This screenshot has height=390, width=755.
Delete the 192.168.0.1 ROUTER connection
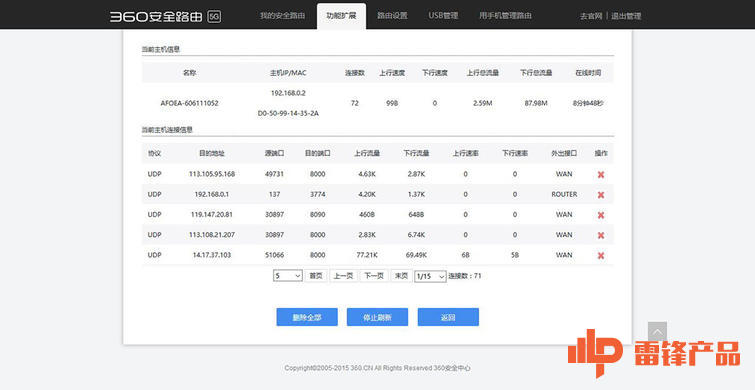[x=600, y=195]
